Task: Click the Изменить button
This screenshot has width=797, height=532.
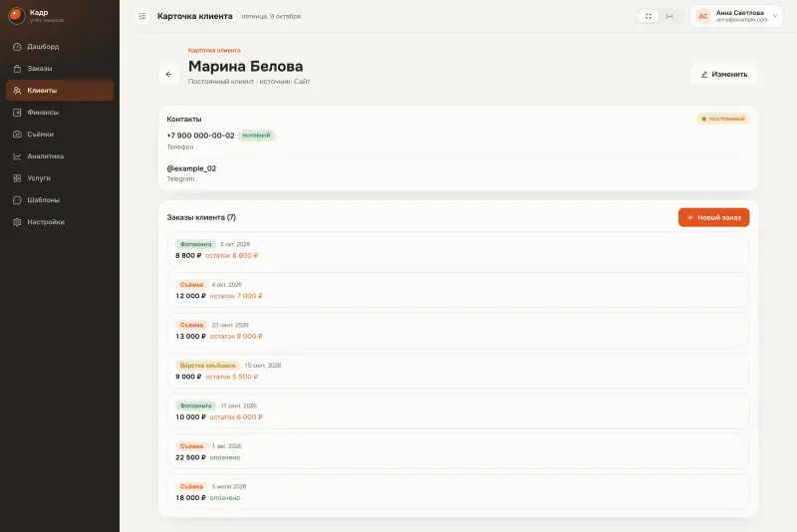Action: 724,74
